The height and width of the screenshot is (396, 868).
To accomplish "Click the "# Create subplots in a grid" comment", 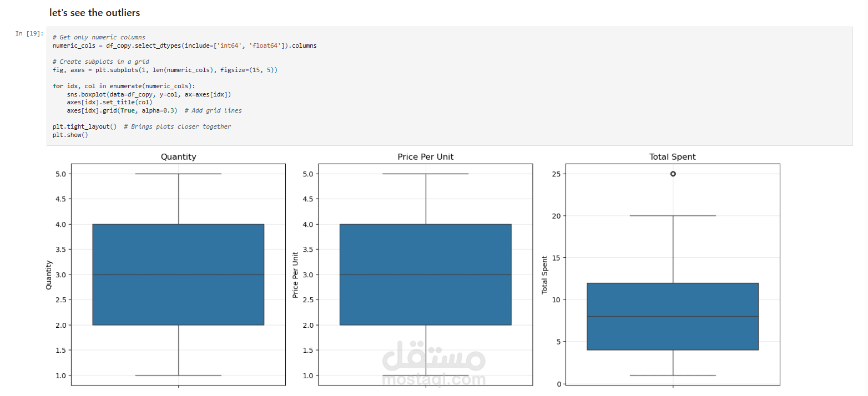I will (x=101, y=62).
